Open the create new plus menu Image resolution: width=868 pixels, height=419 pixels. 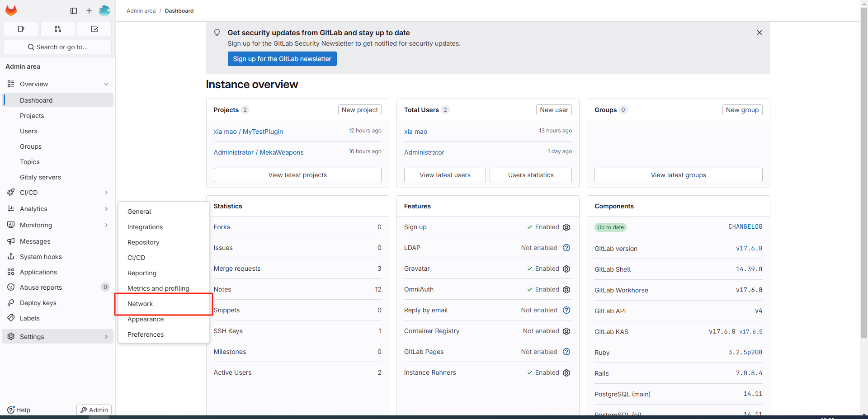[89, 11]
